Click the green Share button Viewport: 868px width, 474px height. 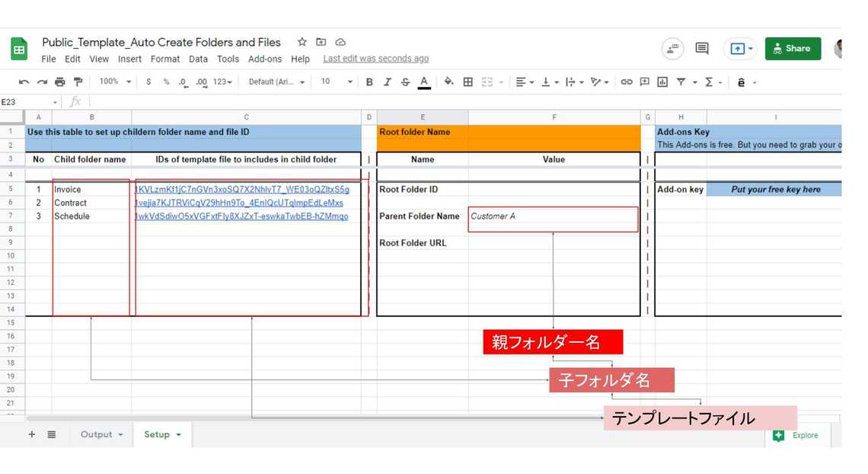point(793,49)
